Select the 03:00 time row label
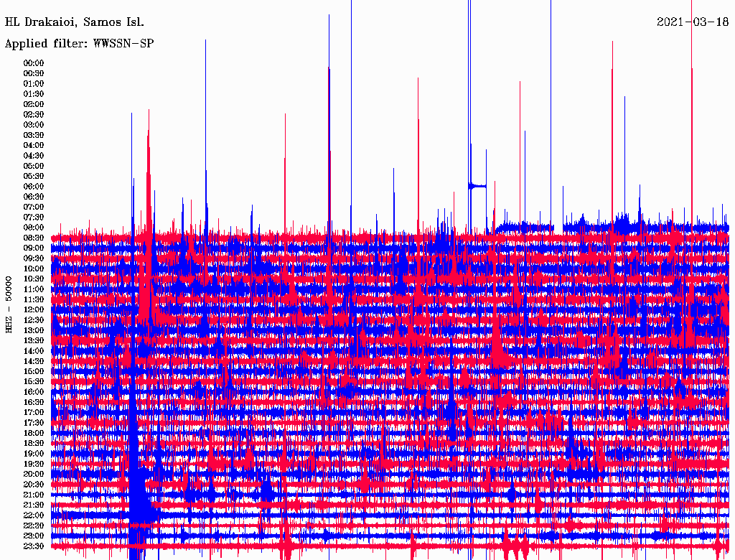Screen dimensions: 735x560 [34, 125]
